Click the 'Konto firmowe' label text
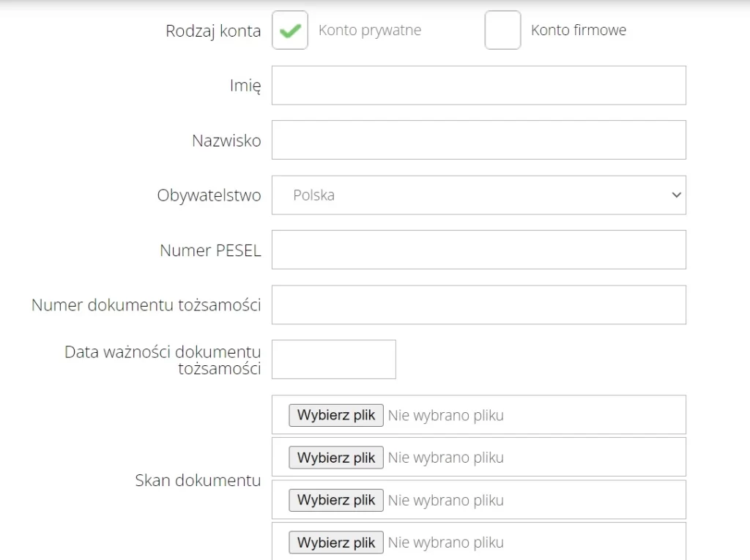This screenshot has height=560, width=750. click(579, 31)
